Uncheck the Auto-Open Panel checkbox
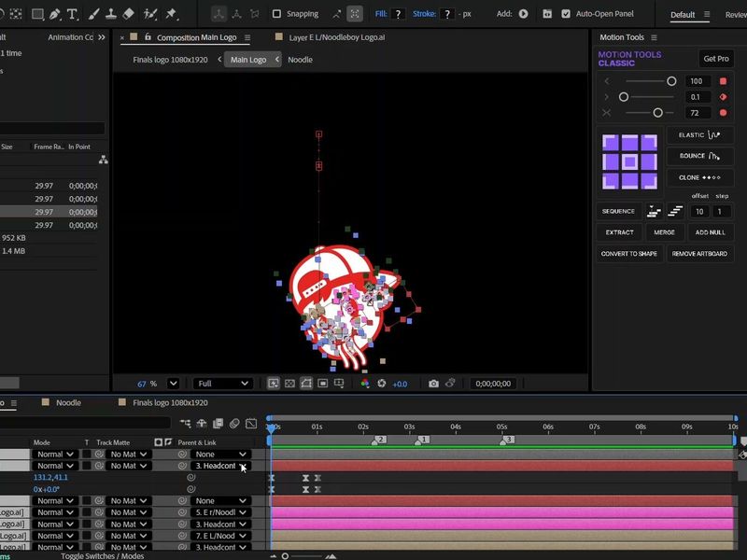The height and width of the screenshot is (560, 747). [x=566, y=14]
